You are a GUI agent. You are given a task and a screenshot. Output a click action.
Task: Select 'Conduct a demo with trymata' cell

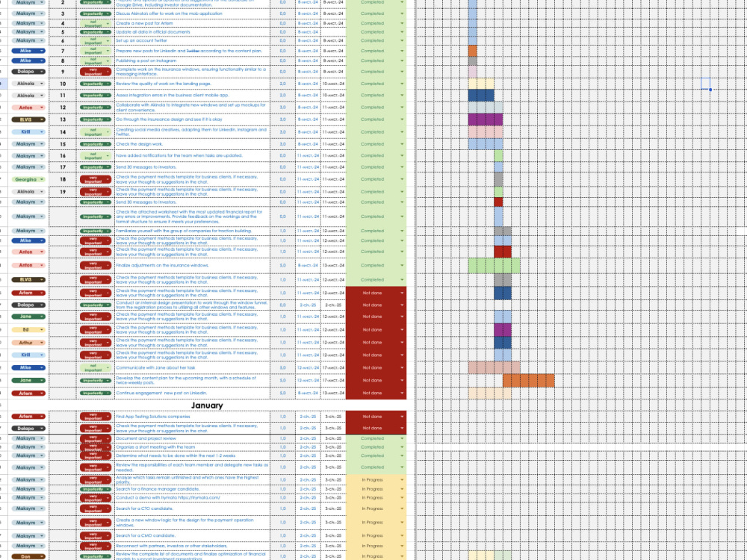pos(192,497)
